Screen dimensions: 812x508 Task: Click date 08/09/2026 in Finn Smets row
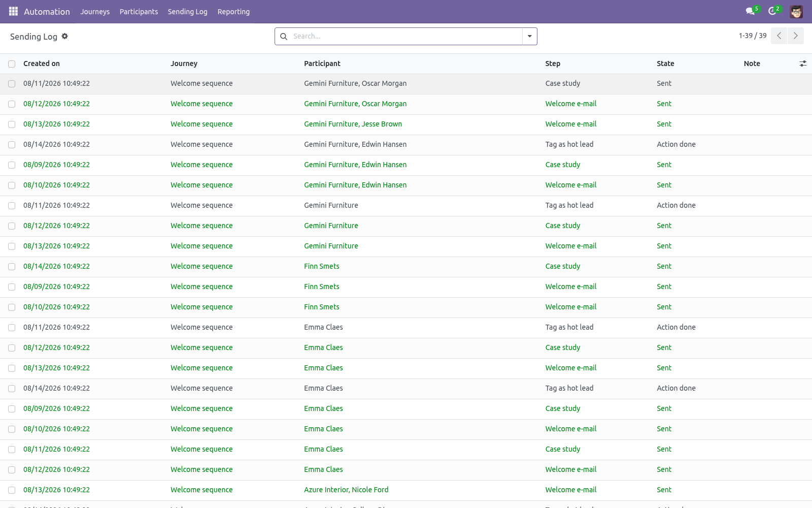(x=56, y=287)
